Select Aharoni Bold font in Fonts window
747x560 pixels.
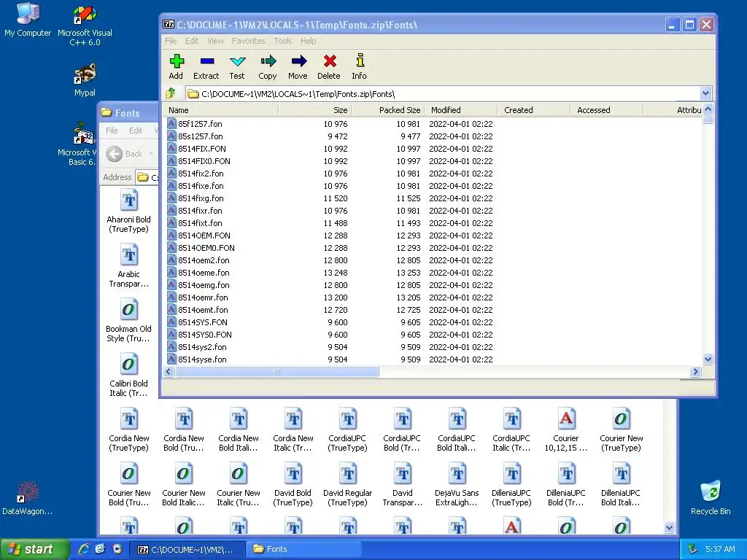(x=128, y=211)
